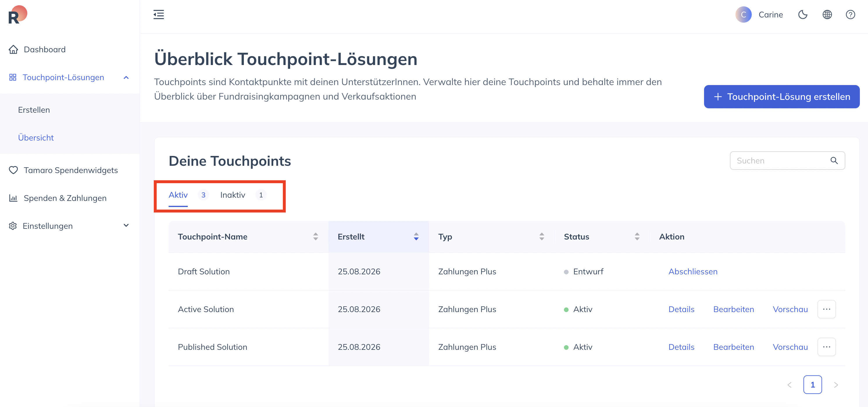Open the help question-mark icon
This screenshot has width=868, height=407.
pos(851,15)
